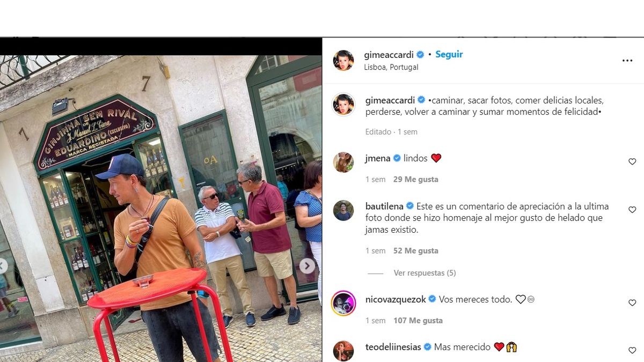Go to next photo with right arrow
The image size is (644, 362).
point(307,265)
